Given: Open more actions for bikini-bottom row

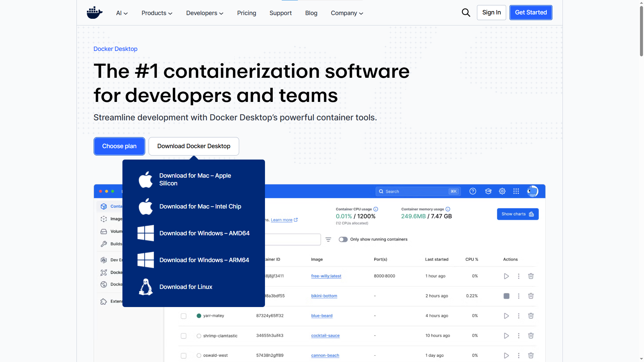Looking at the screenshot, I should (519, 296).
